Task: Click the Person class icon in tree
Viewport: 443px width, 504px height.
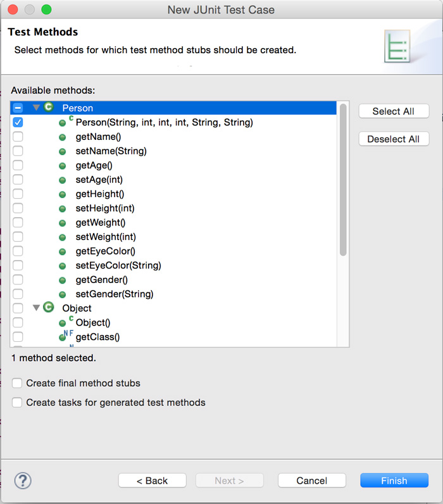Action: [x=49, y=108]
